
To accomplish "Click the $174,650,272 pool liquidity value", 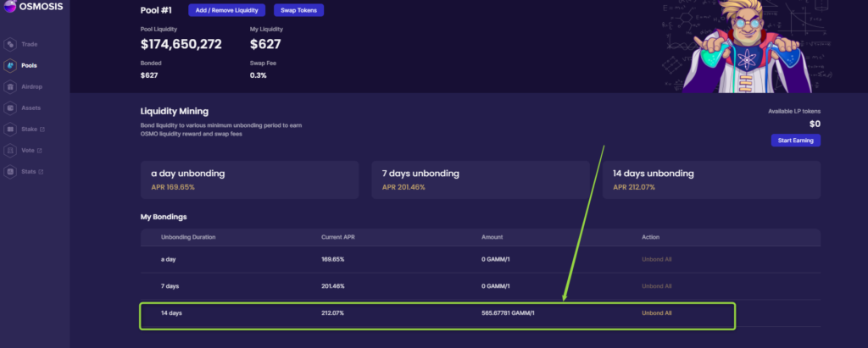I will [x=181, y=44].
